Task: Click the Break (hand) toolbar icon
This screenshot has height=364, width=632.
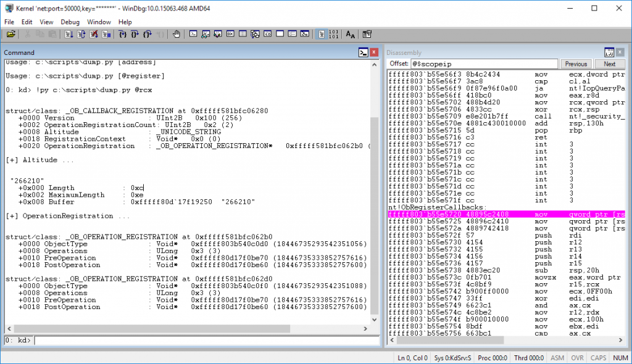Action: (x=177, y=35)
